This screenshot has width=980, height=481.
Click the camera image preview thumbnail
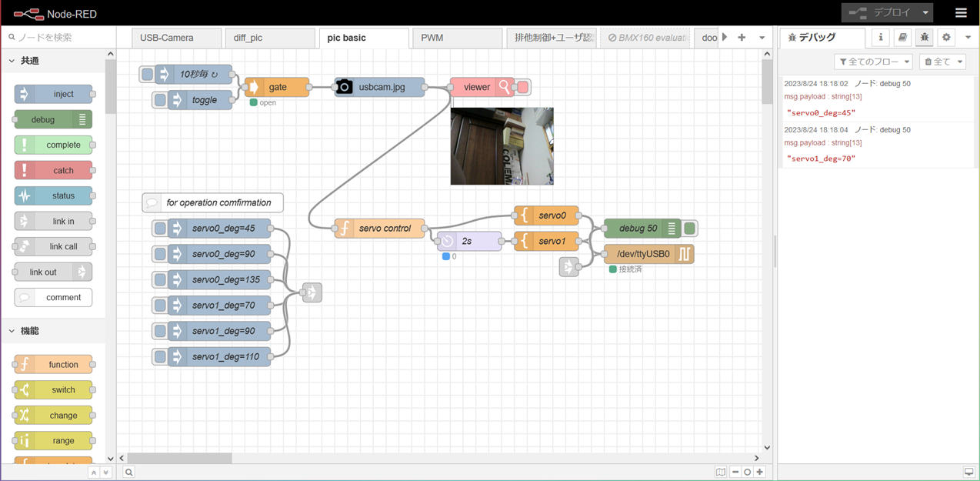click(x=502, y=146)
